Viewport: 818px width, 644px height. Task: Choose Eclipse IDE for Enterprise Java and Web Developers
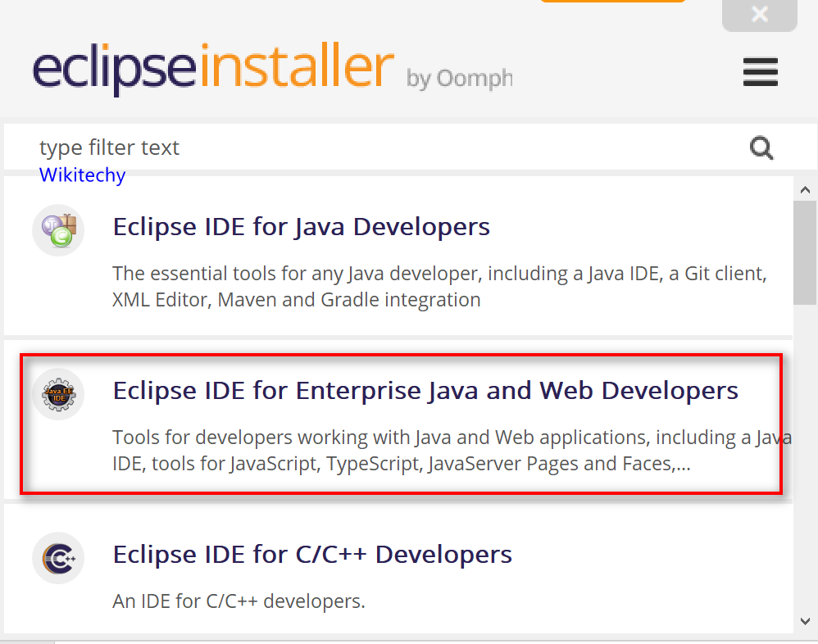[x=425, y=391]
